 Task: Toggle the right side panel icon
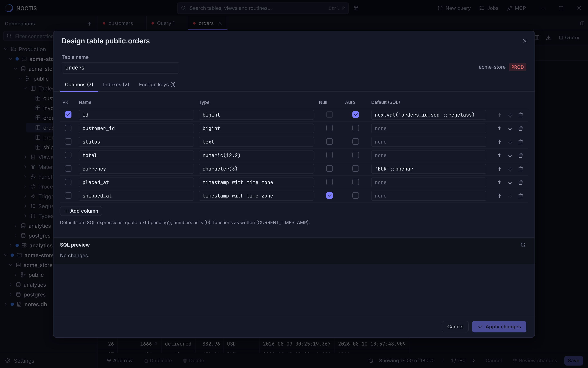coord(582,23)
